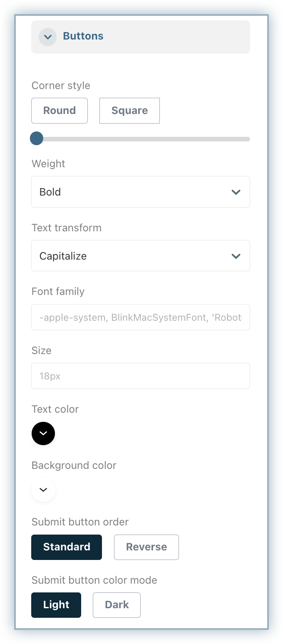
Task: Open the Text transform Capitalize dropdown
Action: click(x=133, y=256)
